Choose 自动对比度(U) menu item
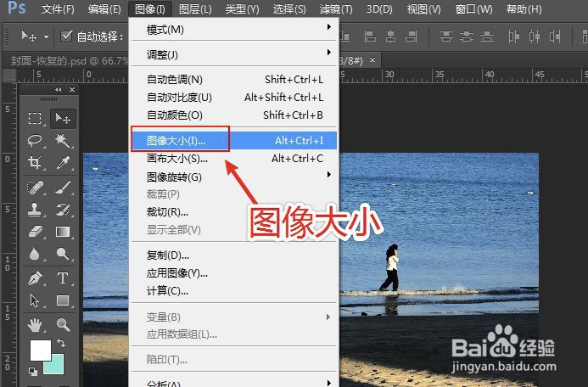 tap(234, 98)
